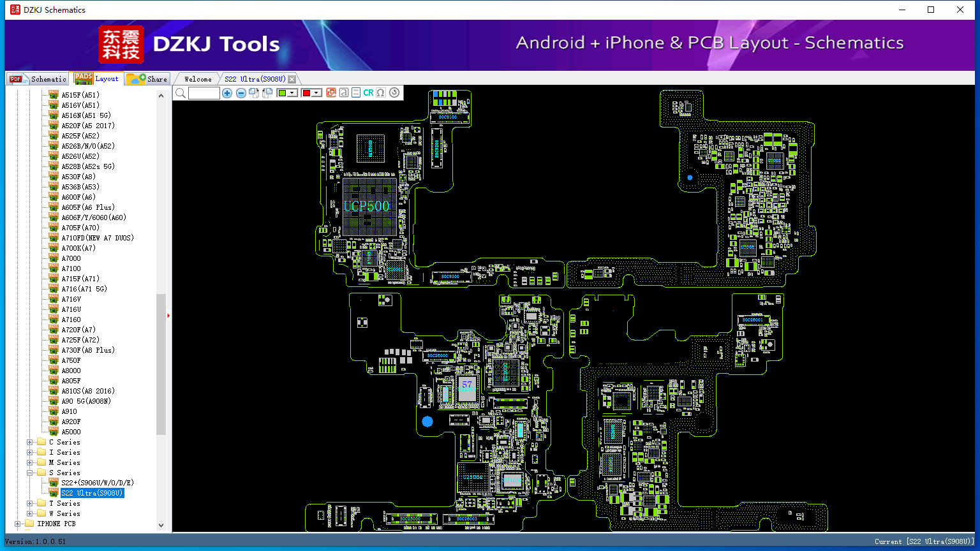The image size is (980, 551).
Task: Click the red overlapping squares icon
Action: pos(331,92)
